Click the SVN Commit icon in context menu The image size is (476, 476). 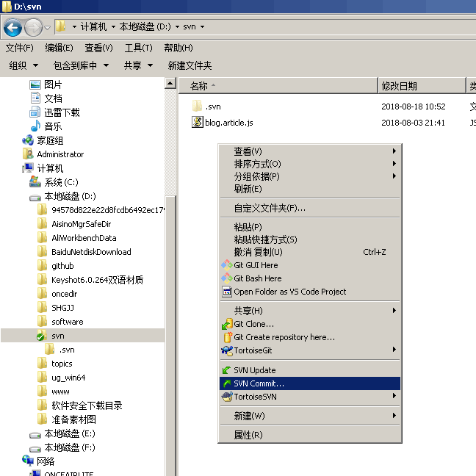(227, 383)
